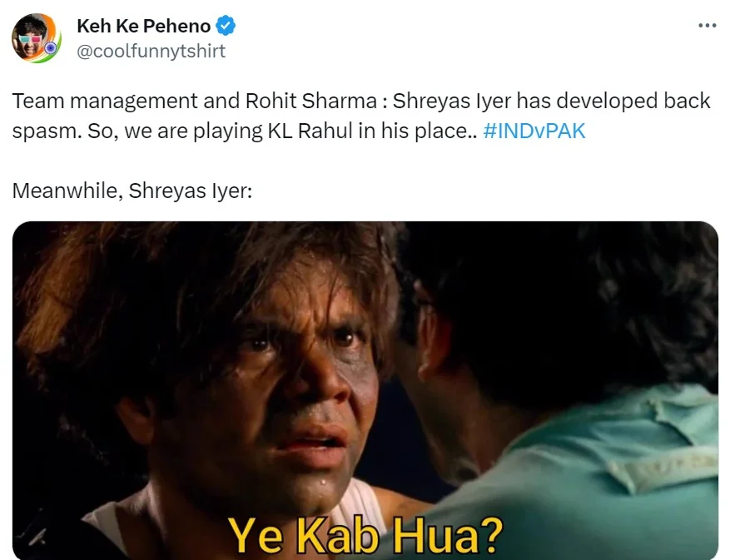730x560 pixels.
Task: Click the 'Ye Kab Hua?' caption text
Action: tap(365, 535)
